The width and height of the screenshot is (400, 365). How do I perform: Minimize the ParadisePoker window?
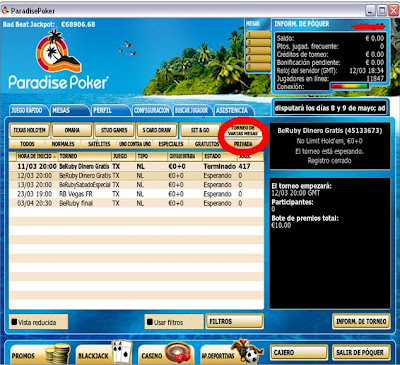tap(370, 11)
